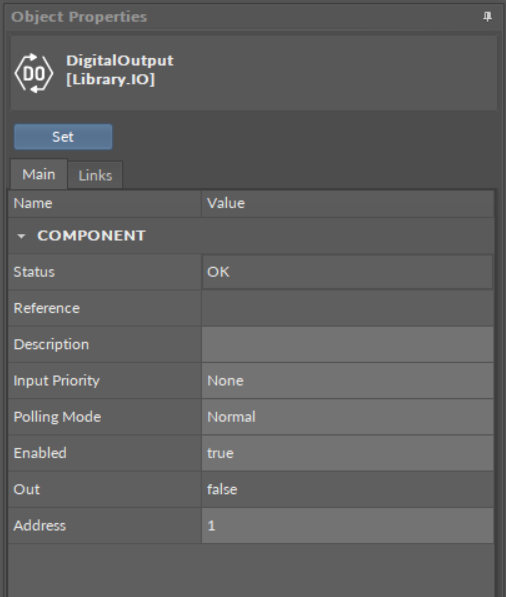Open the Input Priority value dropdown

347,381
